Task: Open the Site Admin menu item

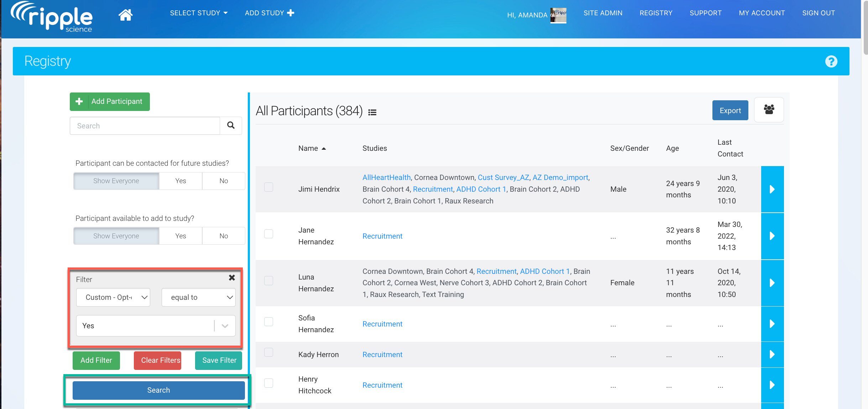Action: [603, 13]
